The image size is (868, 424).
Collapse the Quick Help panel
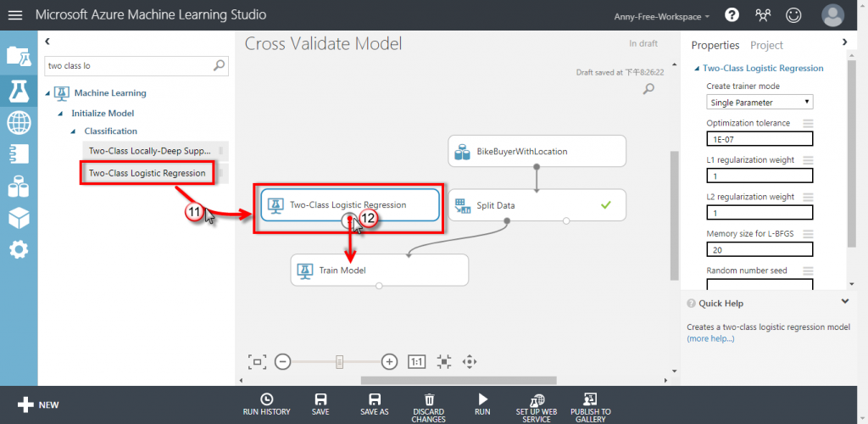point(845,302)
